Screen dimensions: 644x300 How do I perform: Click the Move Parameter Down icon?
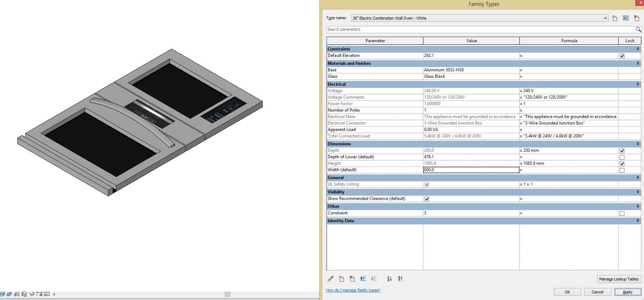[x=374, y=279]
